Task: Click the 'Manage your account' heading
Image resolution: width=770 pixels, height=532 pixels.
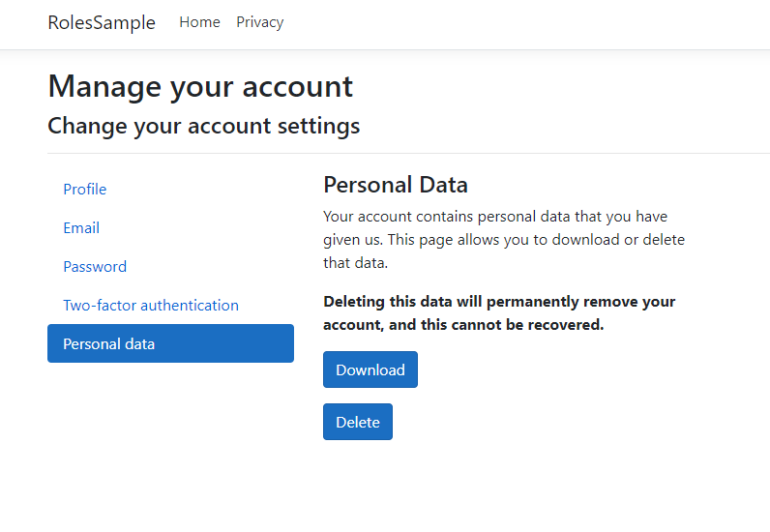Action: click(x=200, y=87)
